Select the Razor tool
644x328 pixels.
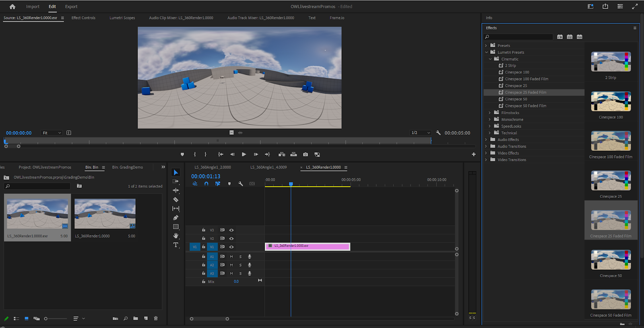coord(176,199)
